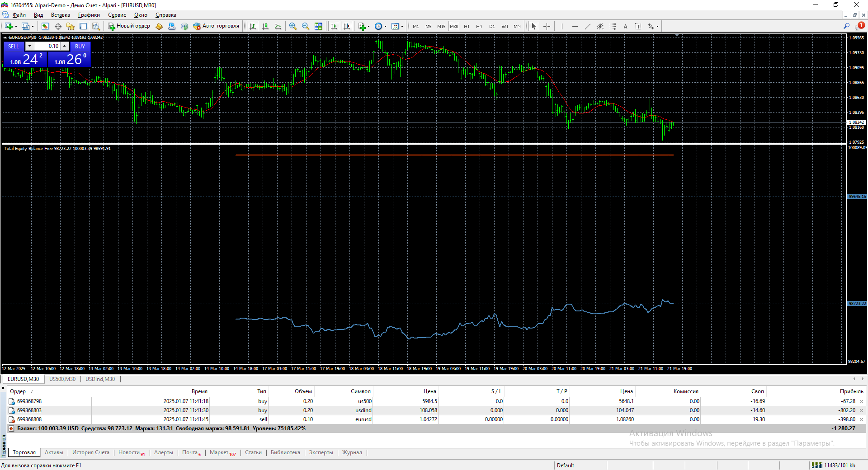868x470 pixels.
Task: Open the Графики menu
Action: (89, 15)
